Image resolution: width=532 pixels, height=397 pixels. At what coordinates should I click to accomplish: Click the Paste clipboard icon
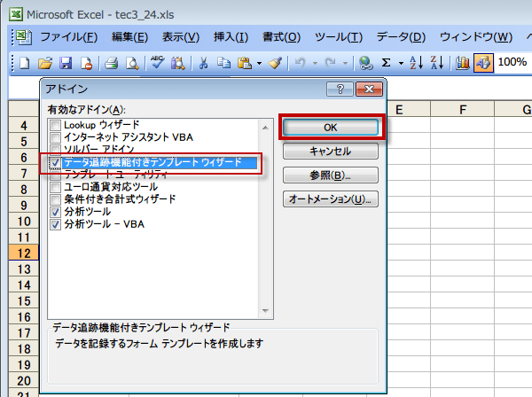[x=245, y=63]
